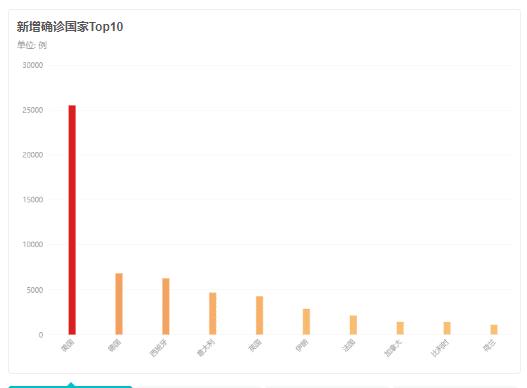Click the first x-axis label under red bar
The width and height of the screenshot is (527, 388).
point(68,345)
